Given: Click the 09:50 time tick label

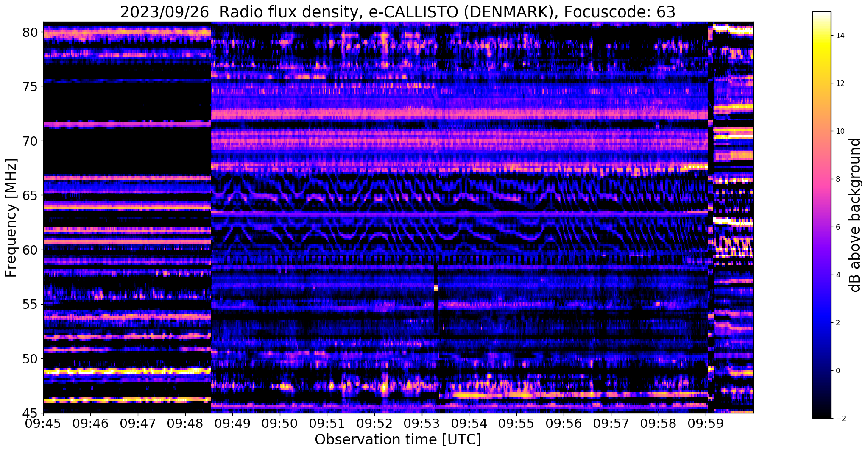Looking at the screenshot, I should (279, 423).
